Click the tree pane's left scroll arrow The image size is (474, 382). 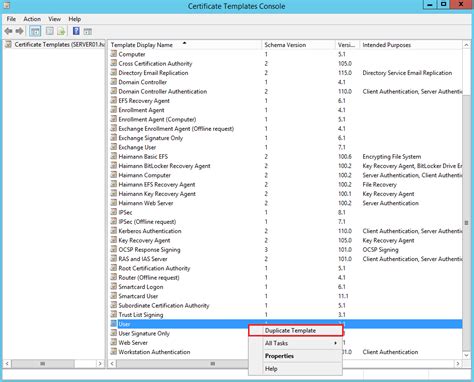coord(7,363)
